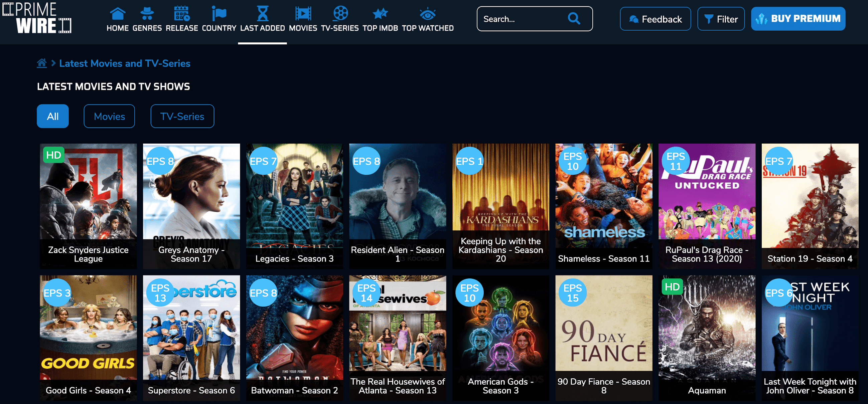Switch to the Movies filter tab

point(109,116)
